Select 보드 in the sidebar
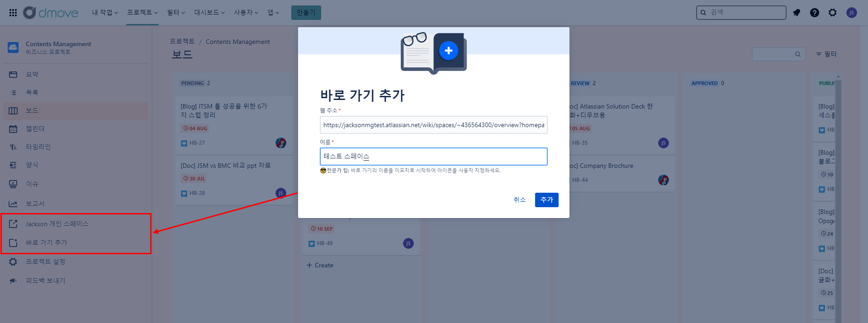Screen dimensions: 868x323 coord(76,110)
